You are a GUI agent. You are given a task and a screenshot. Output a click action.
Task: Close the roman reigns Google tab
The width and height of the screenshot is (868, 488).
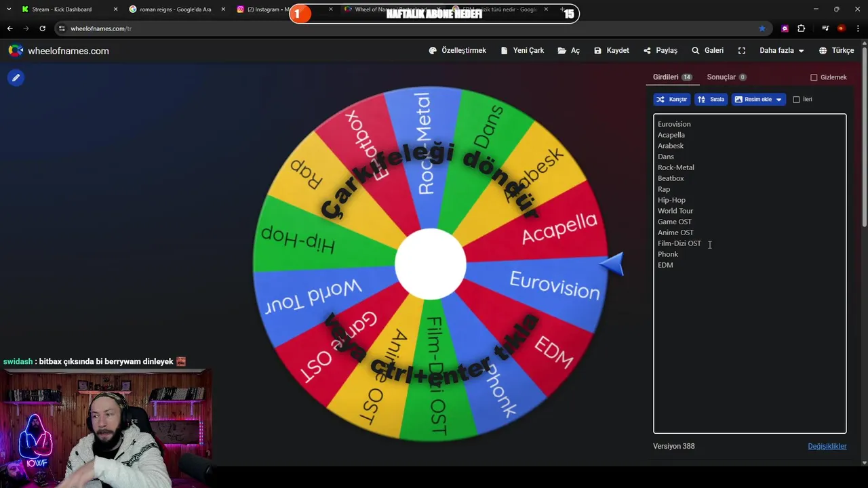point(223,9)
